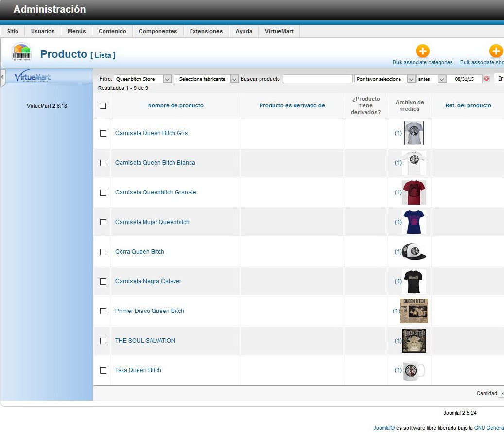Open the Sitio menu
The width and height of the screenshot is (504, 433).
coord(13,31)
